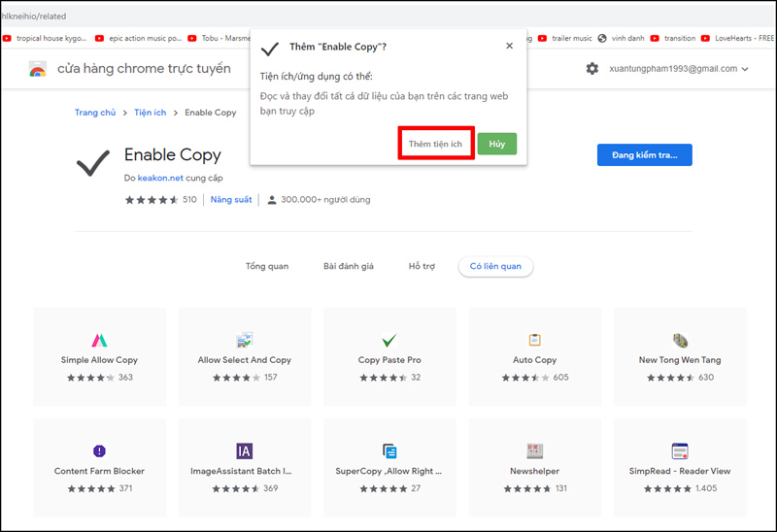
Task: Click the Auto Copy rating count 605
Action: tap(561, 378)
